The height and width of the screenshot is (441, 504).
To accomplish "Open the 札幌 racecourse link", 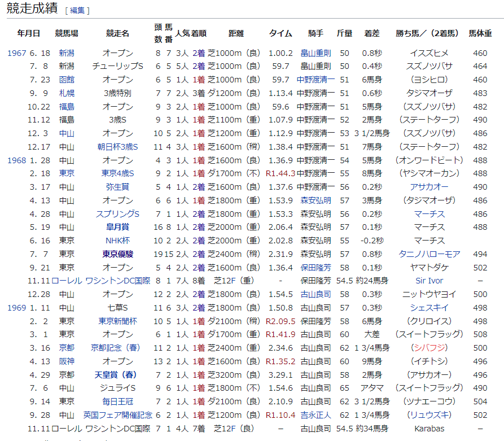I will pos(67,93).
